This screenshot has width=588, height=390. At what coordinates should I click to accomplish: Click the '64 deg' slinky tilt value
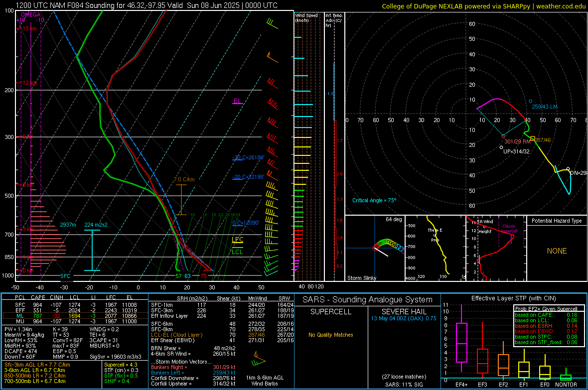(x=394, y=219)
